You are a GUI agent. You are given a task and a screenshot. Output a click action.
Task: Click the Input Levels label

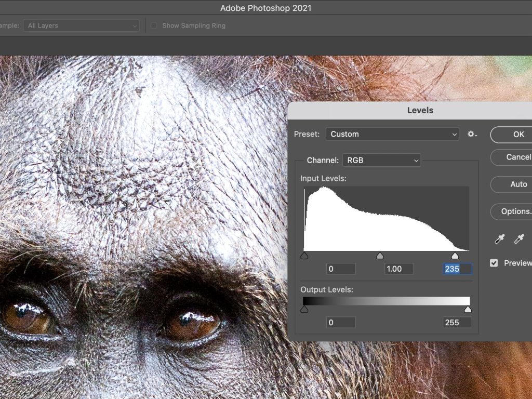coord(323,178)
